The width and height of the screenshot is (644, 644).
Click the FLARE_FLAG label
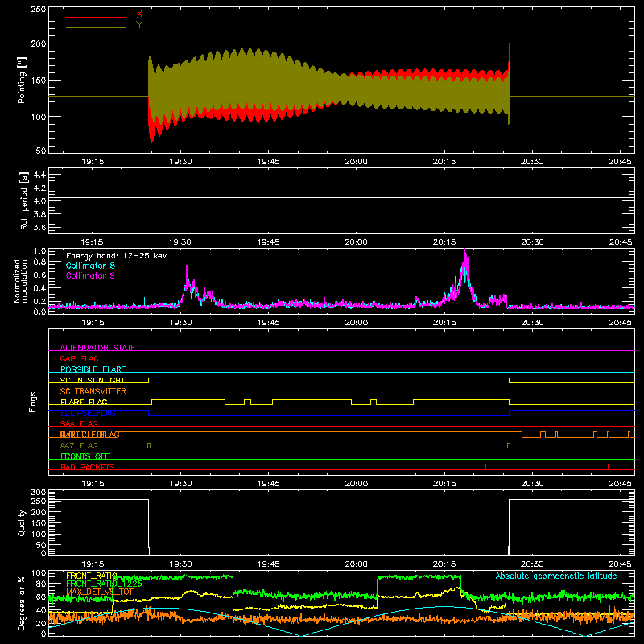click(84, 402)
